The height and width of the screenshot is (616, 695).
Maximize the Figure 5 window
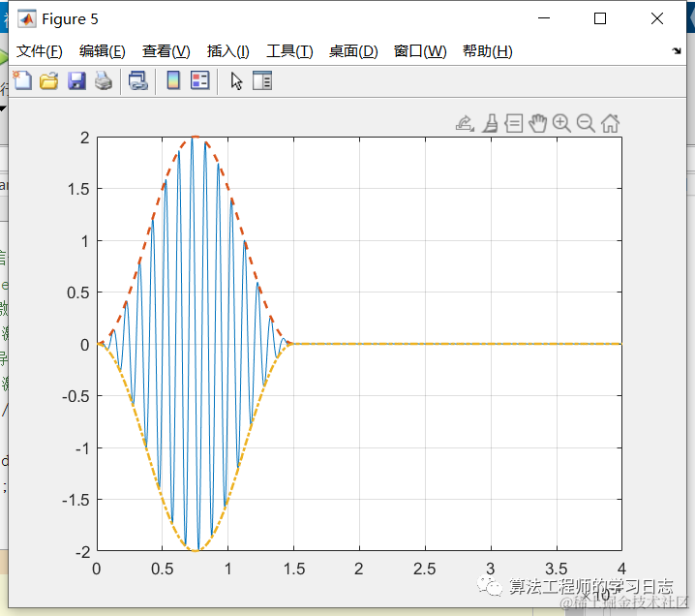pyautogui.click(x=600, y=18)
